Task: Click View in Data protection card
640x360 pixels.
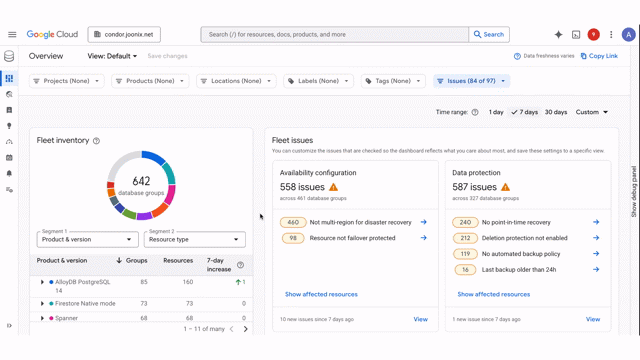Action: (x=593, y=319)
